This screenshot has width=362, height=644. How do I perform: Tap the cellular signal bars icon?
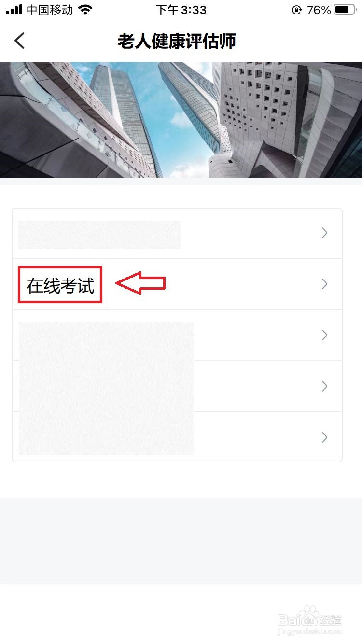pyautogui.click(x=14, y=10)
